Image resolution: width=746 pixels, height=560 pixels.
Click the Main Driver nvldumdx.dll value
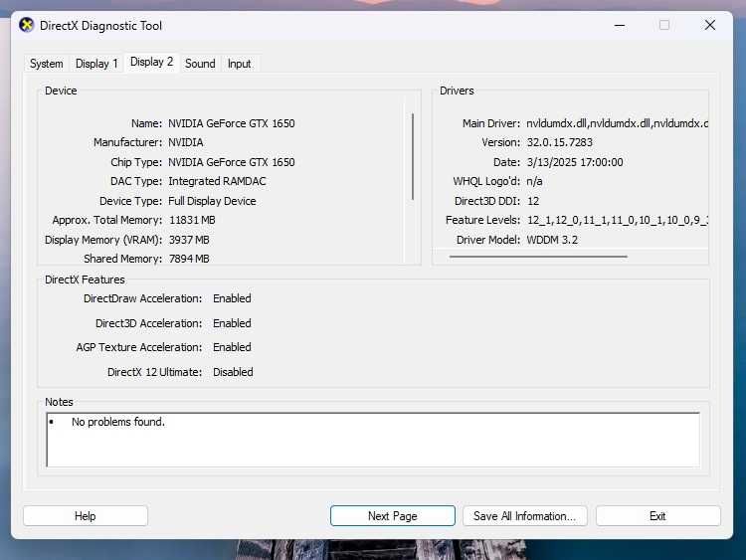(617, 123)
